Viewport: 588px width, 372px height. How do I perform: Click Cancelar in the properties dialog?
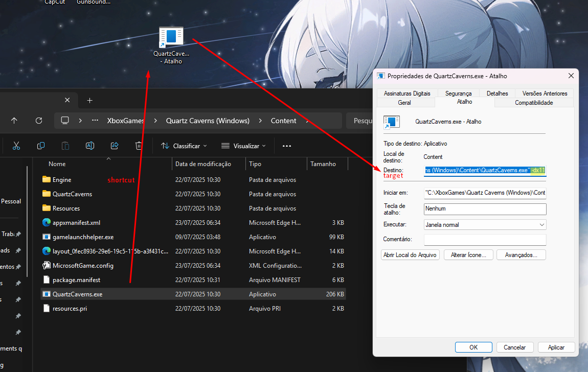tap(514, 347)
